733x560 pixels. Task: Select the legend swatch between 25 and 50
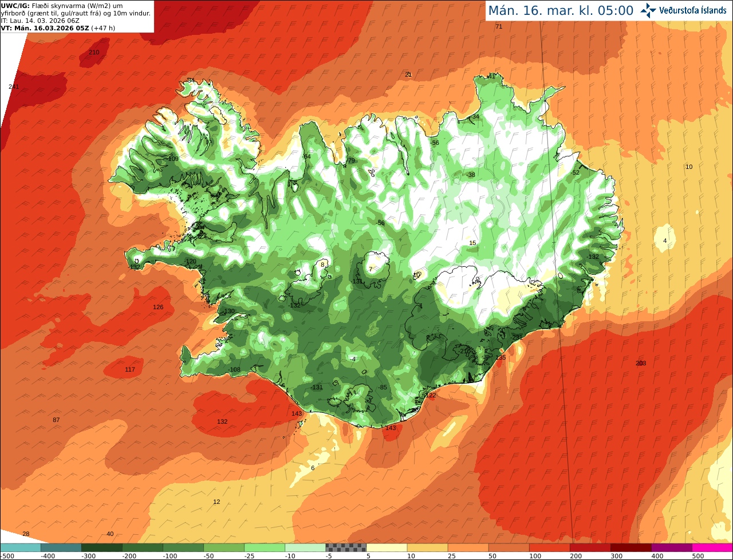[467, 547]
